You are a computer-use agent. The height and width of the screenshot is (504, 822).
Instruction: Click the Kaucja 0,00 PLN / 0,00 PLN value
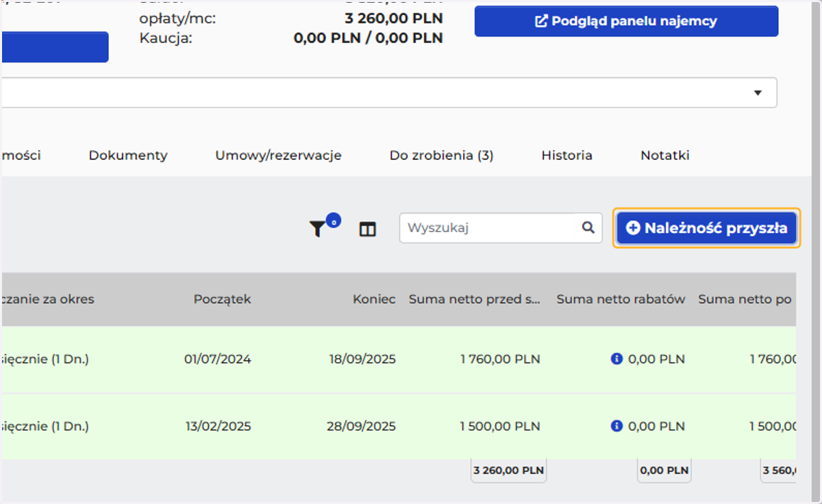pyautogui.click(x=368, y=38)
